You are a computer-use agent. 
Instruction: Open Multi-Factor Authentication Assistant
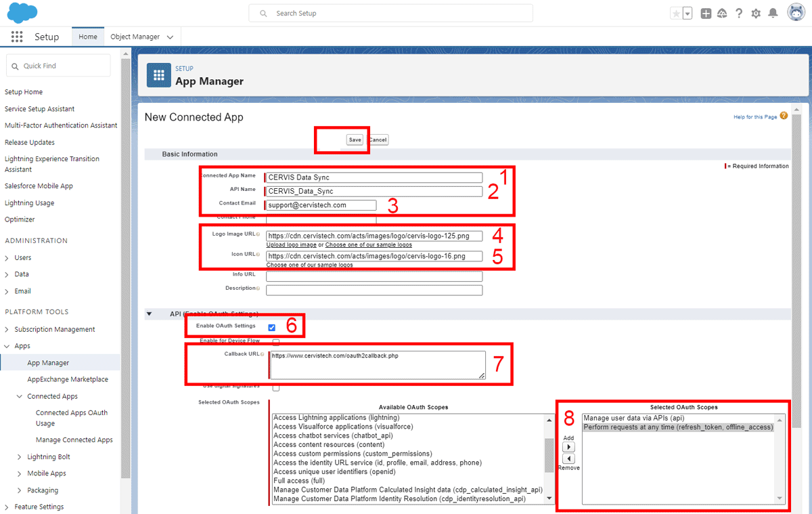61,125
